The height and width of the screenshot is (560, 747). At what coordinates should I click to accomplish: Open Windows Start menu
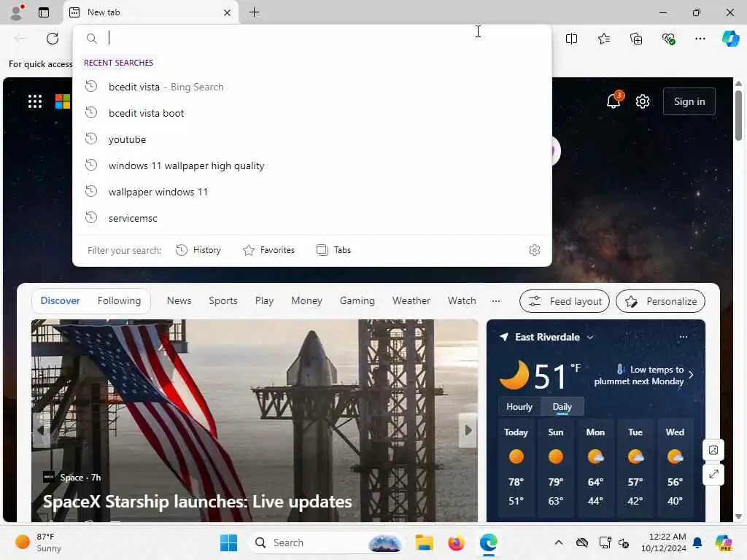pyautogui.click(x=228, y=542)
